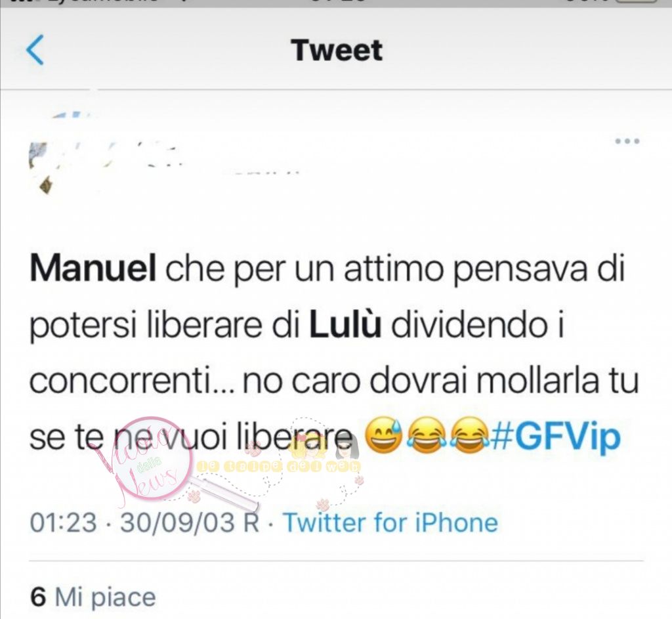Tap the blue back arrow
Image resolution: width=672 pixels, height=619 pixels.
point(35,50)
